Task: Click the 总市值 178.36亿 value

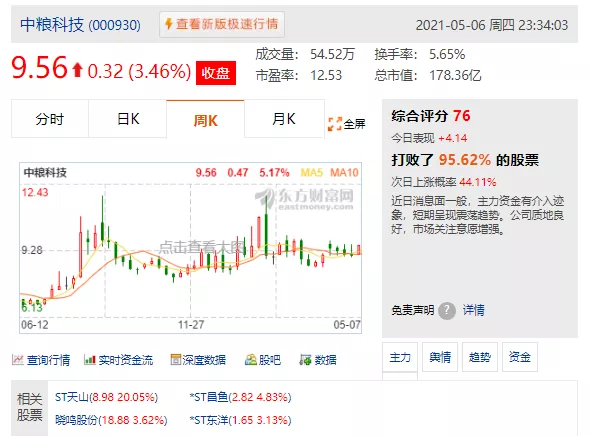Action: point(455,75)
